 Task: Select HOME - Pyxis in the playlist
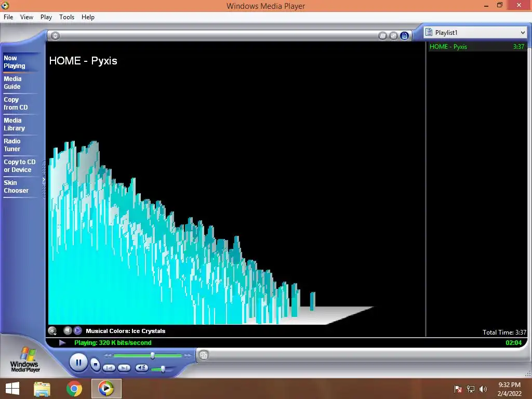477,46
